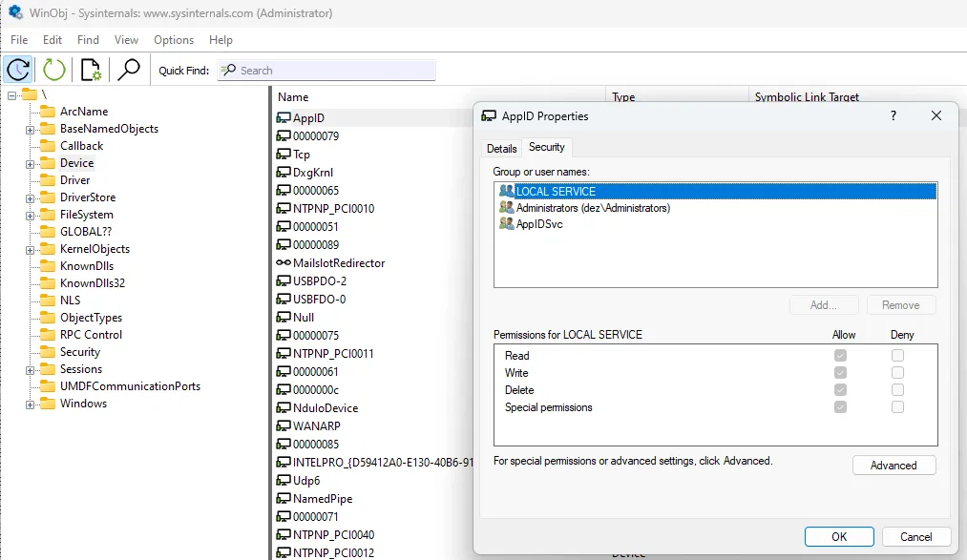967x560 pixels.
Task: Click the NamedPipe device icon
Action: pos(284,499)
